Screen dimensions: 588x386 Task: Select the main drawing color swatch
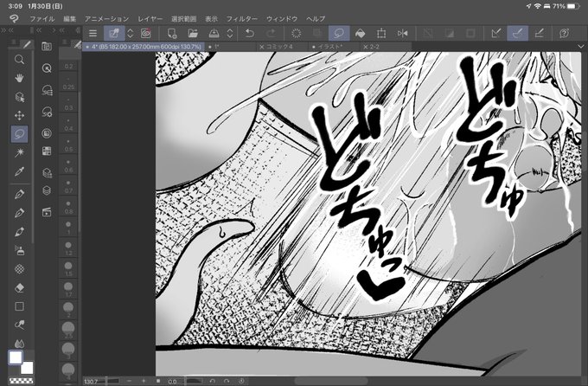point(16,357)
